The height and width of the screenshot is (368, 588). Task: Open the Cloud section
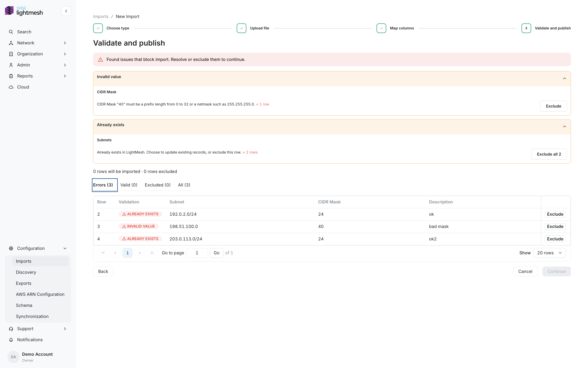(x=38, y=87)
